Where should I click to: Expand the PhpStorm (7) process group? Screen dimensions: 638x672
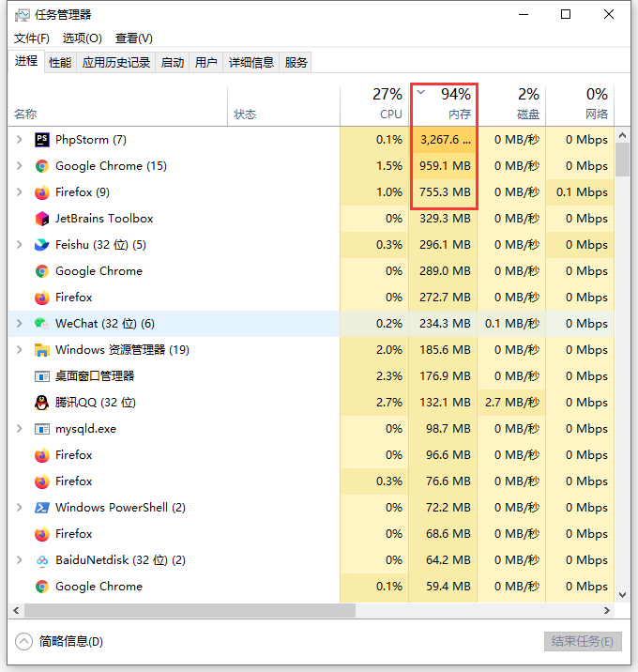point(20,140)
